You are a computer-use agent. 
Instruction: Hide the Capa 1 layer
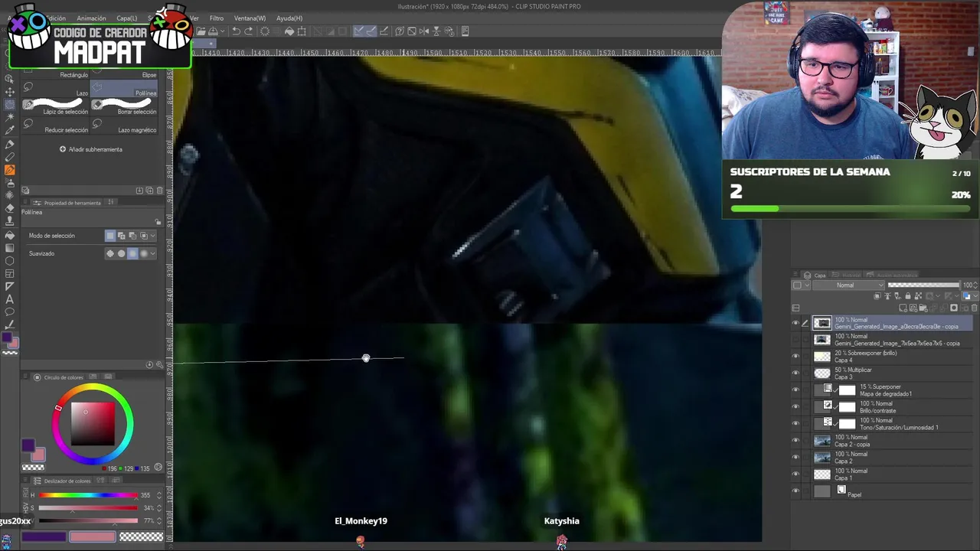[x=795, y=474]
